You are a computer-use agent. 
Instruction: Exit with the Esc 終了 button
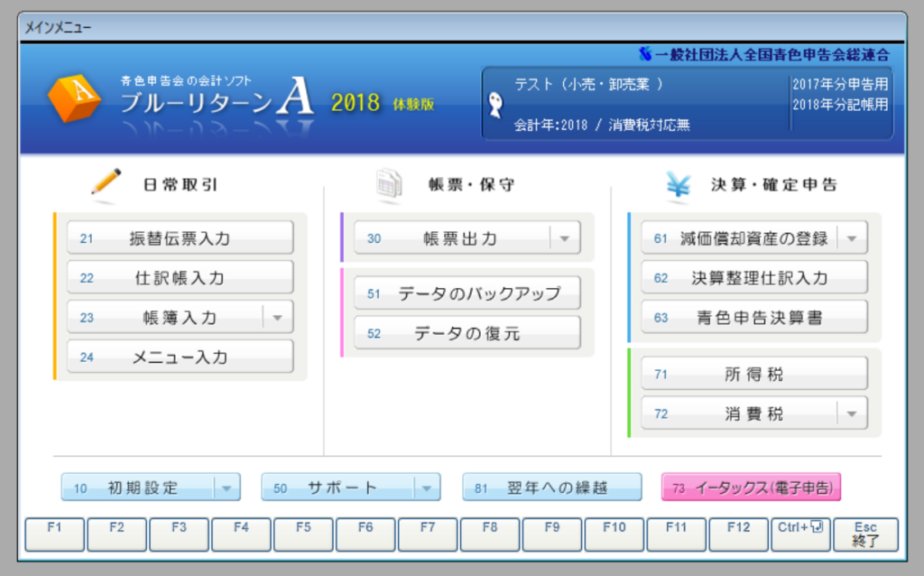pyautogui.click(x=865, y=534)
